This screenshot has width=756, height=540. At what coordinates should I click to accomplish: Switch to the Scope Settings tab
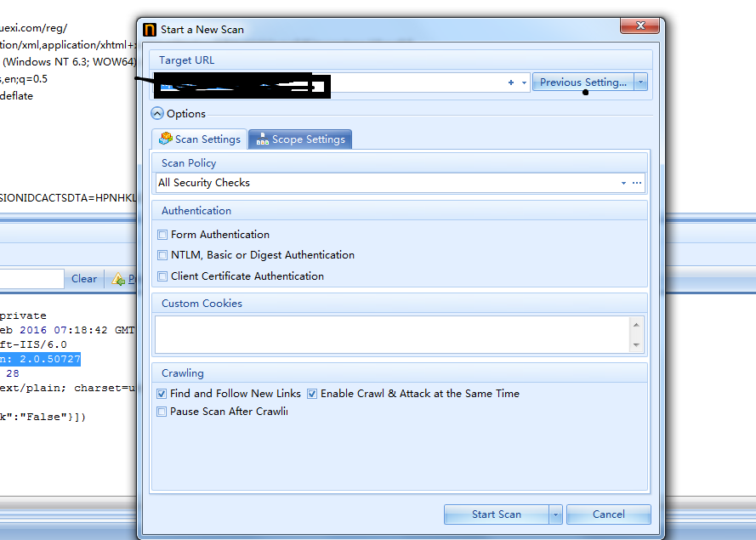point(299,139)
